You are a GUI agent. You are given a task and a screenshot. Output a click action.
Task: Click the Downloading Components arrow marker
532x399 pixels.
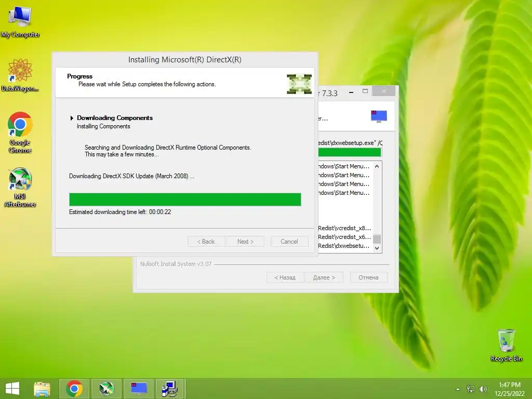(x=72, y=118)
